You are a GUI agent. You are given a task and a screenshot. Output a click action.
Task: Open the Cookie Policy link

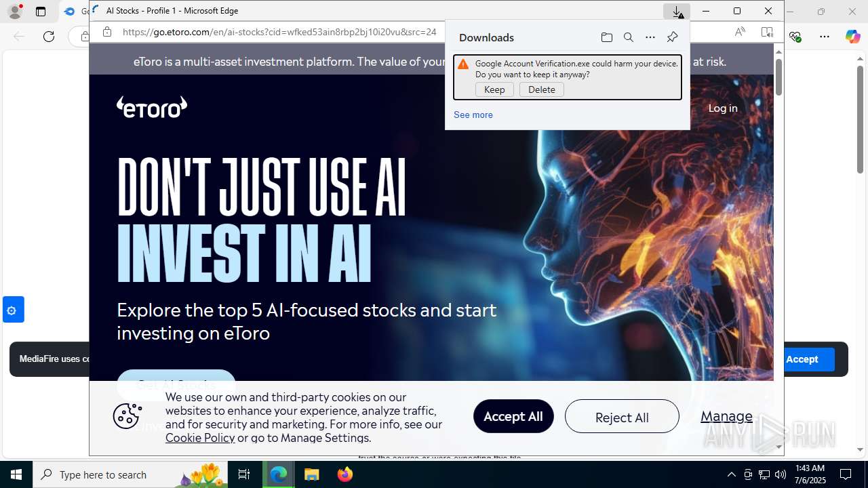tap(200, 438)
